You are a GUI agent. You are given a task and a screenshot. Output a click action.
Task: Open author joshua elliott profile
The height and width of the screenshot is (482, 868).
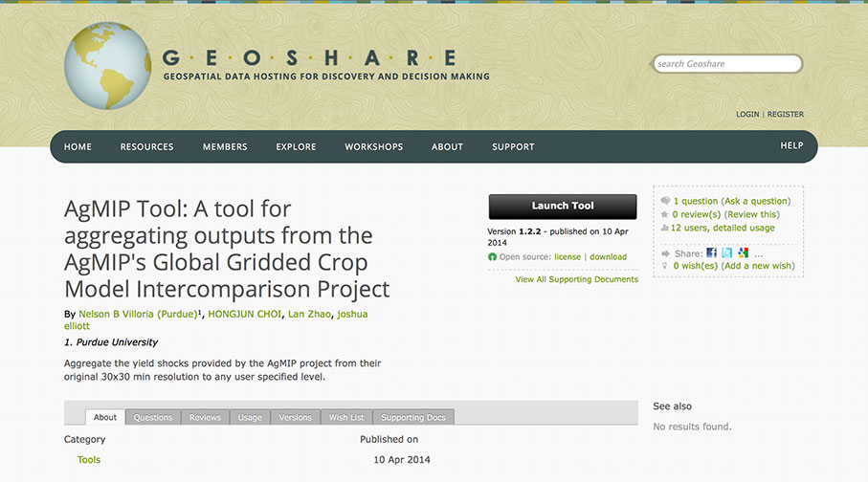352,314
